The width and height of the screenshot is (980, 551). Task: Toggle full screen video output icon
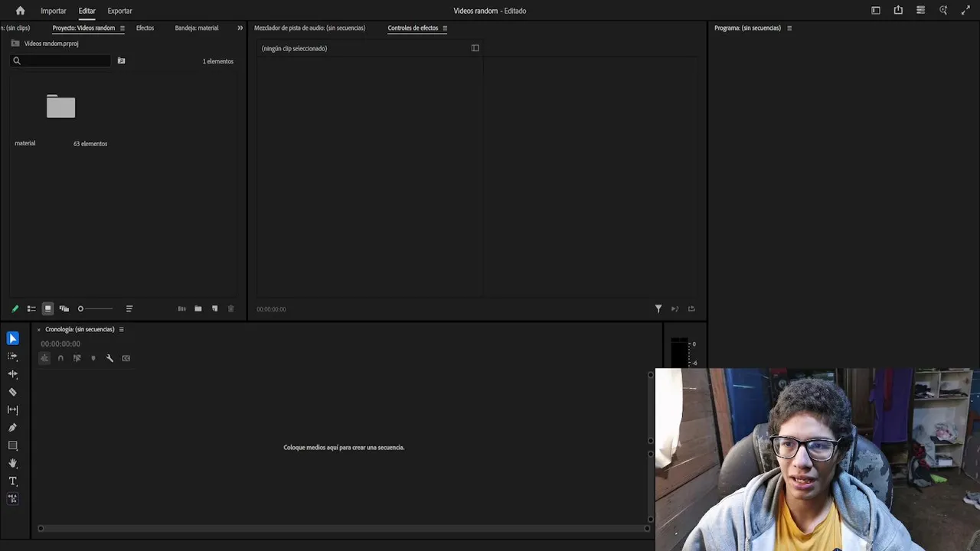coord(965,11)
